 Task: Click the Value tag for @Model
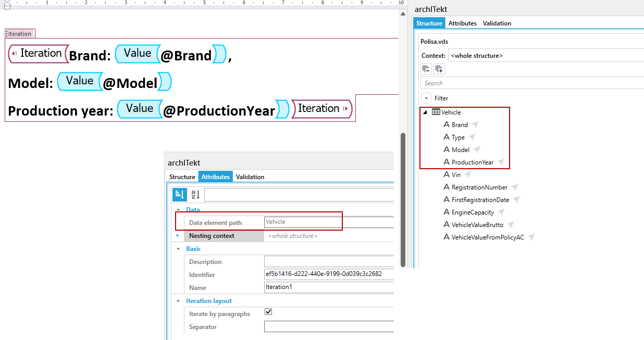80,81
